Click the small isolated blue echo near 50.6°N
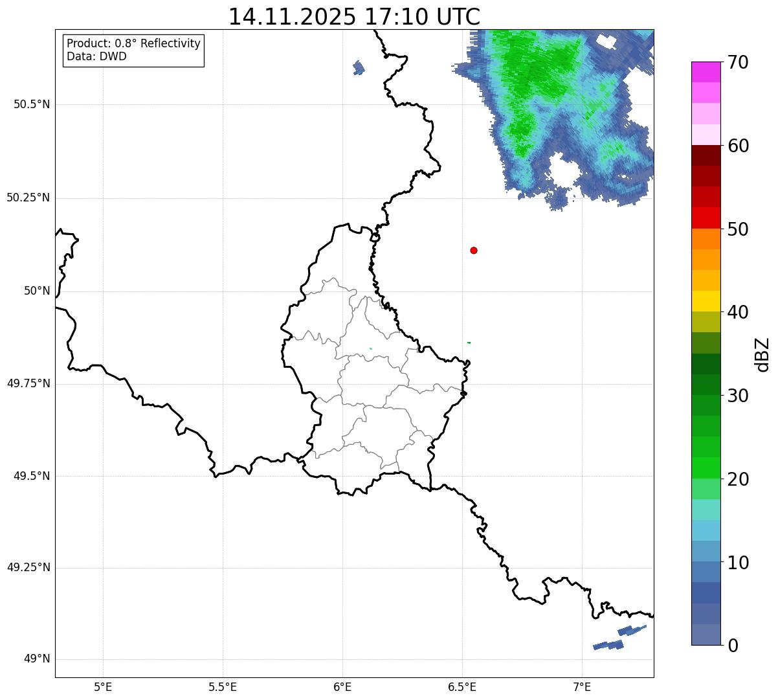778x700 pixels. (359, 67)
